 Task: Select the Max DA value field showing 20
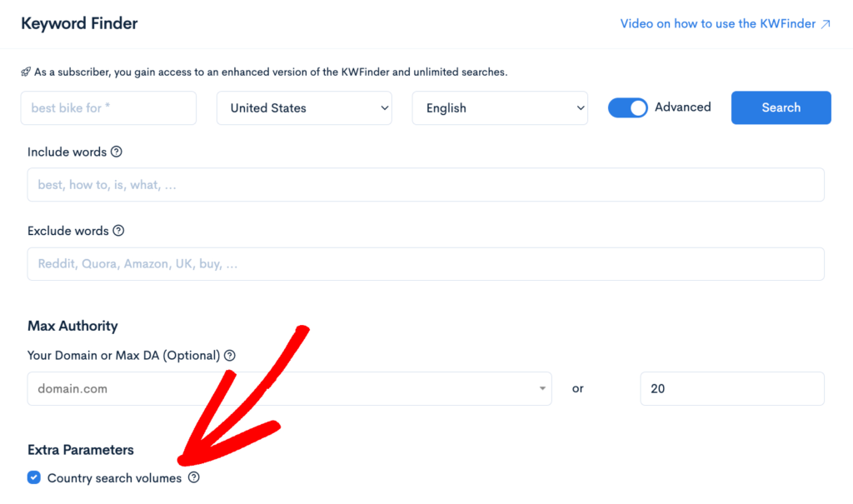[x=731, y=388]
